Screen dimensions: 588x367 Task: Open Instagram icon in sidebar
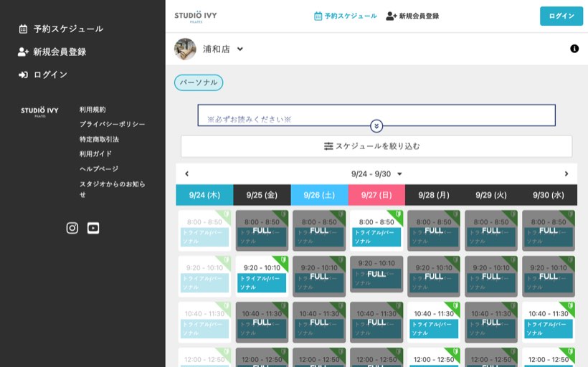(x=72, y=228)
